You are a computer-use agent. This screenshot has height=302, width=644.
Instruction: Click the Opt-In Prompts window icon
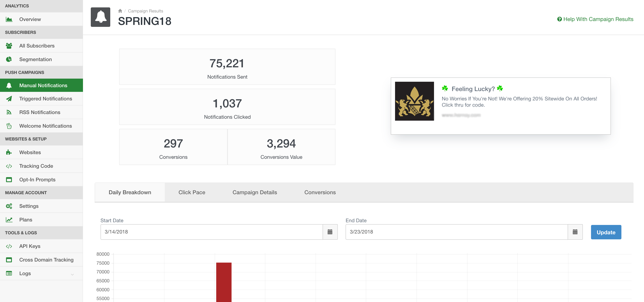[x=9, y=180]
